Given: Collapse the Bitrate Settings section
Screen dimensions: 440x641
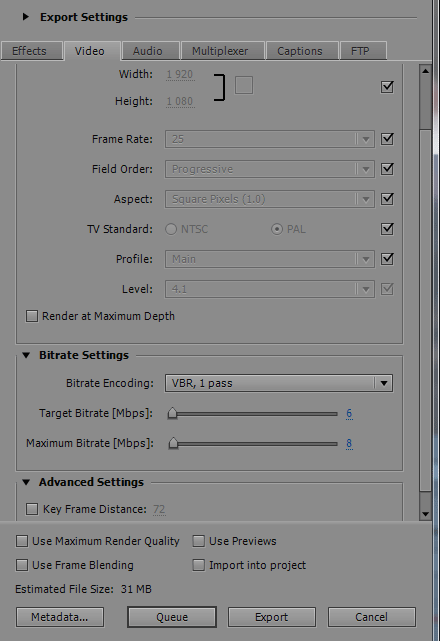Looking at the screenshot, I should tap(26, 355).
